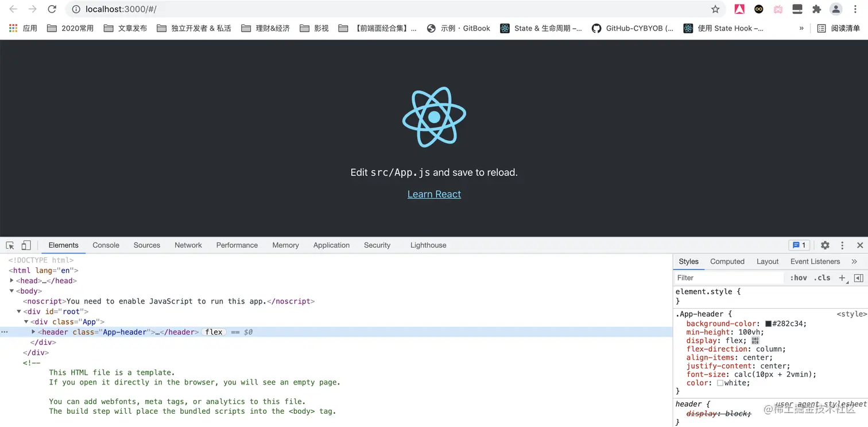Bookmark this page with the star icon
Screen dimensions: 868x427
pos(715,9)
